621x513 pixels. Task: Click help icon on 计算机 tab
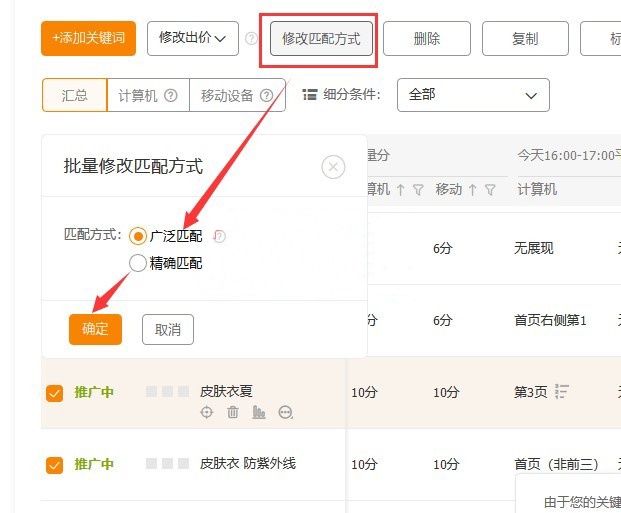tap(171, 95)
